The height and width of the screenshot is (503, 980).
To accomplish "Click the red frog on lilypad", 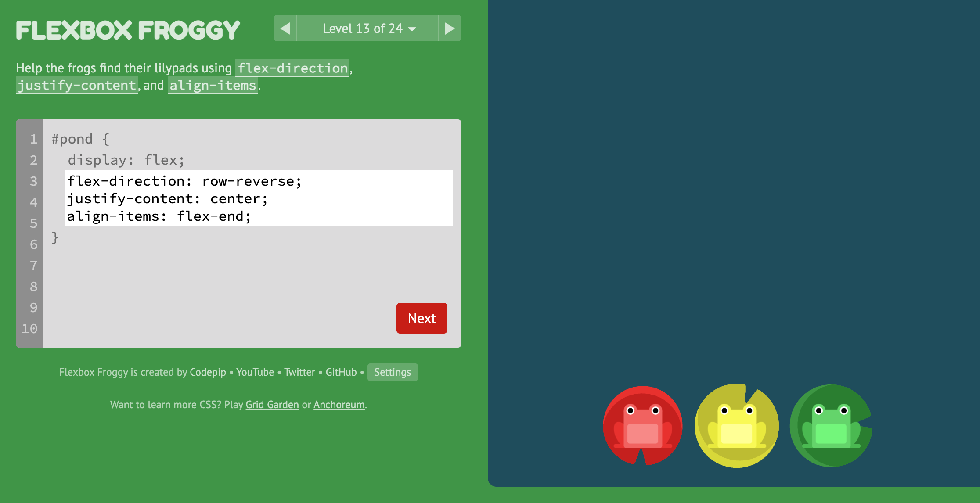I will [643, 426].
